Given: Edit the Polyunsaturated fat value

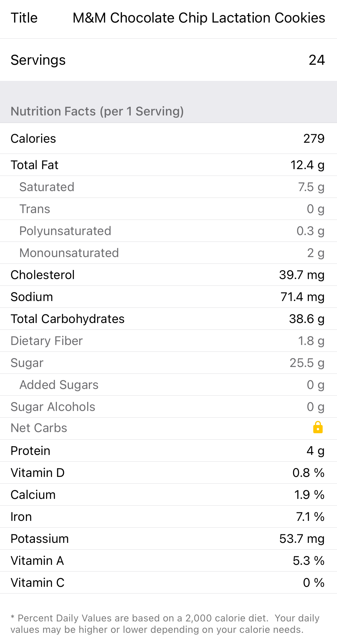Looking at the screenshot, I should [x=310, y=231].
